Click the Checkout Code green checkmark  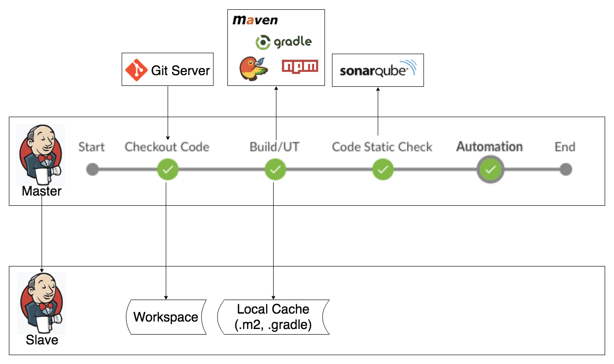(167, 169)
